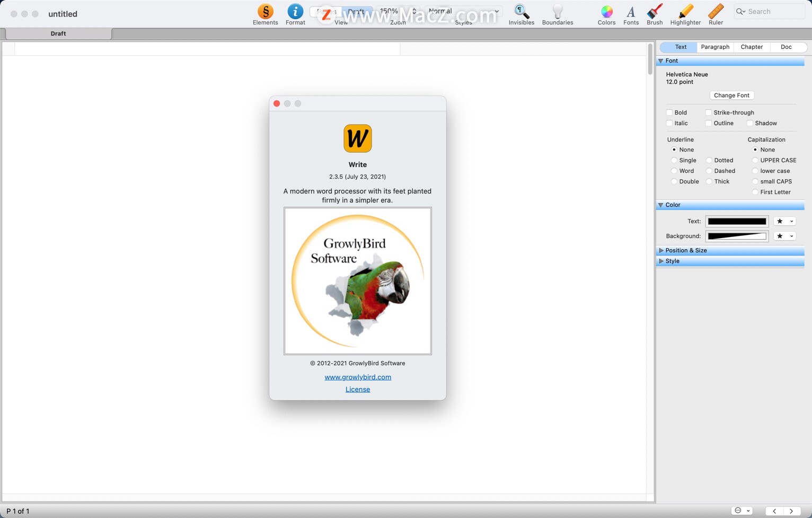Collapse the Font section

pyautogui.click(x=661, y=61)
